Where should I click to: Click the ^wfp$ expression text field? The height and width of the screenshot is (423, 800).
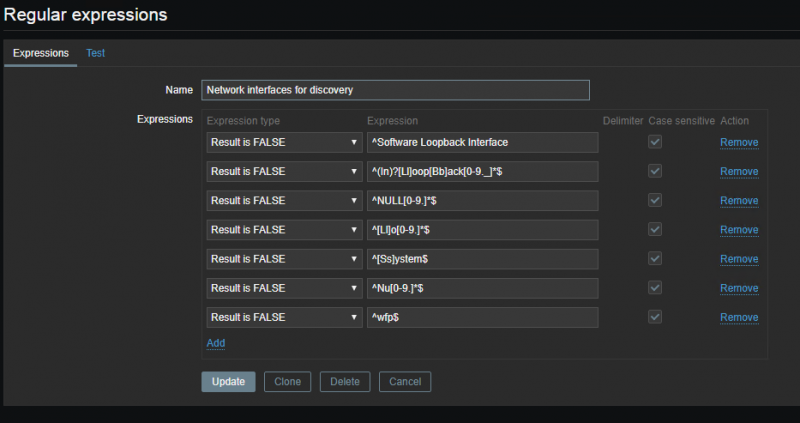tap(482, 318)
